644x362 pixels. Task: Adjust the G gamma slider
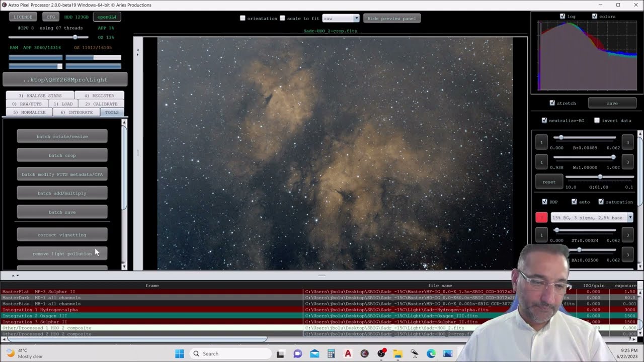tap(600, 176)
